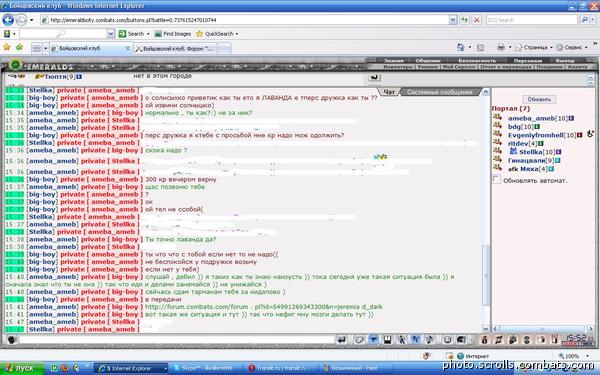Expand the QuickSearch dropdown arrow
600x375 pixels.
pyautogui.click(x=237, y=34)
